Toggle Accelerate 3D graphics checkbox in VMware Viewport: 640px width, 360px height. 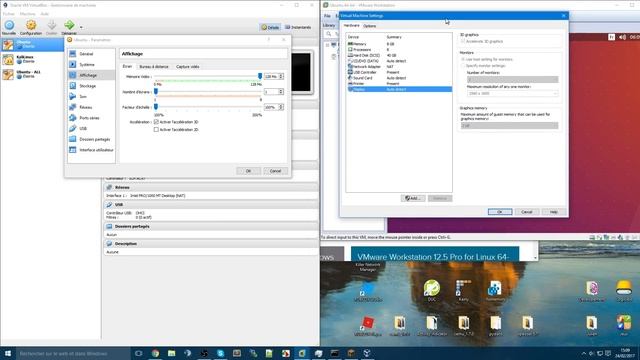click(x=463, y=41)
